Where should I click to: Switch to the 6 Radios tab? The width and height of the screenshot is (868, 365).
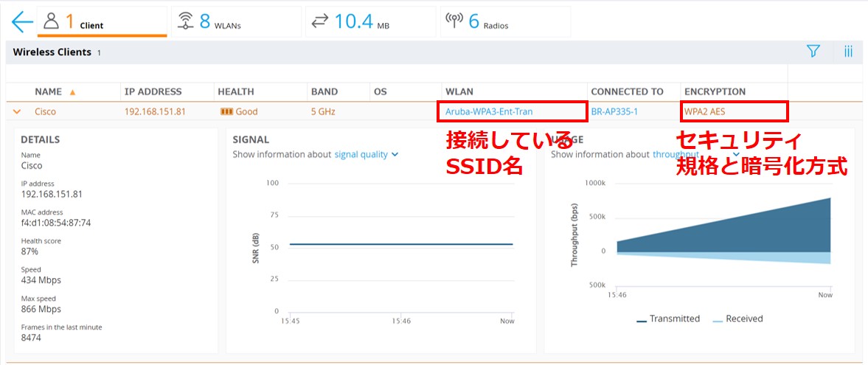[x=505, y=21]
